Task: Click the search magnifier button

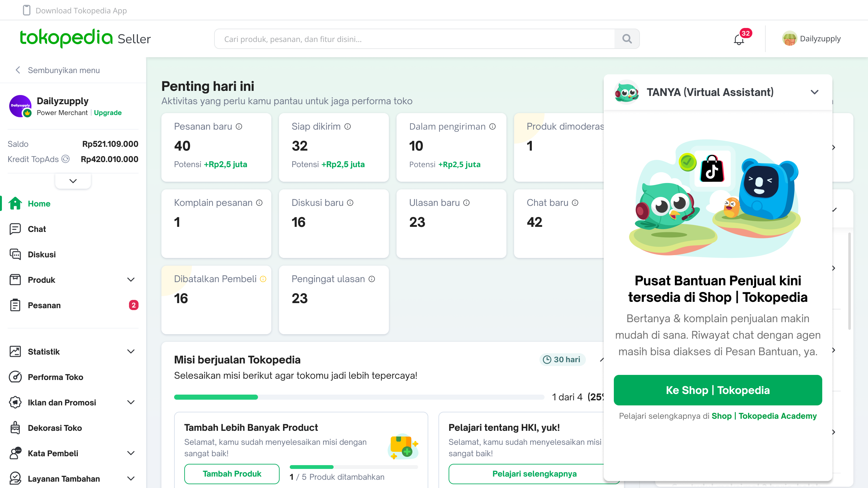Action: tap(627, 39)
